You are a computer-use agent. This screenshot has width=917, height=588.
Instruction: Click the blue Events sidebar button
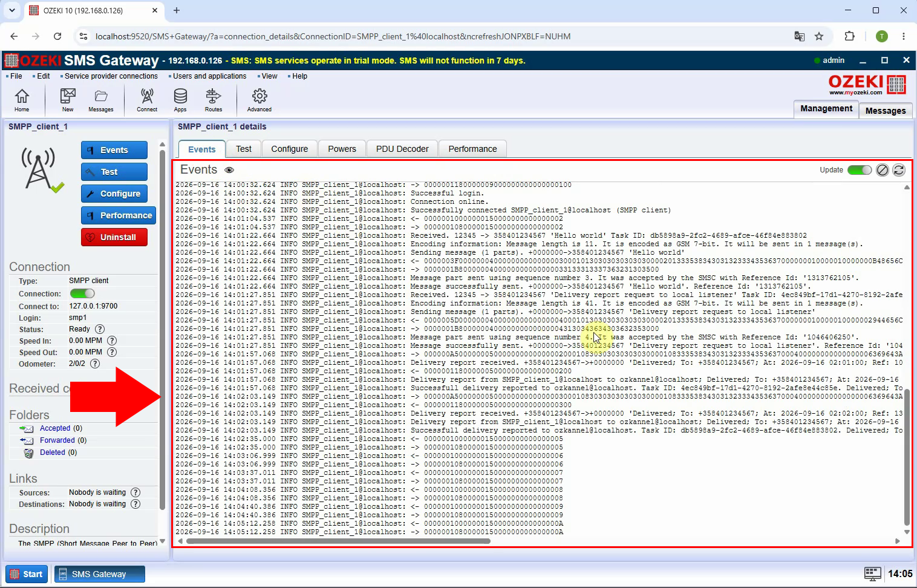click(114, 150)
